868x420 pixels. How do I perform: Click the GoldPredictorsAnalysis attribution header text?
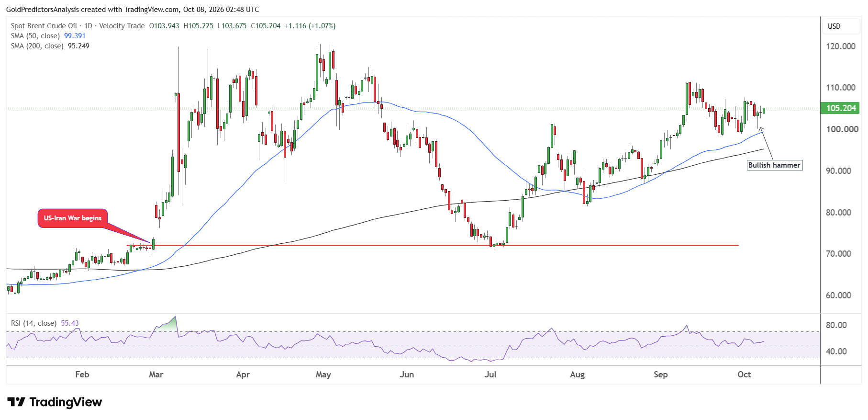tap(133, 9)
